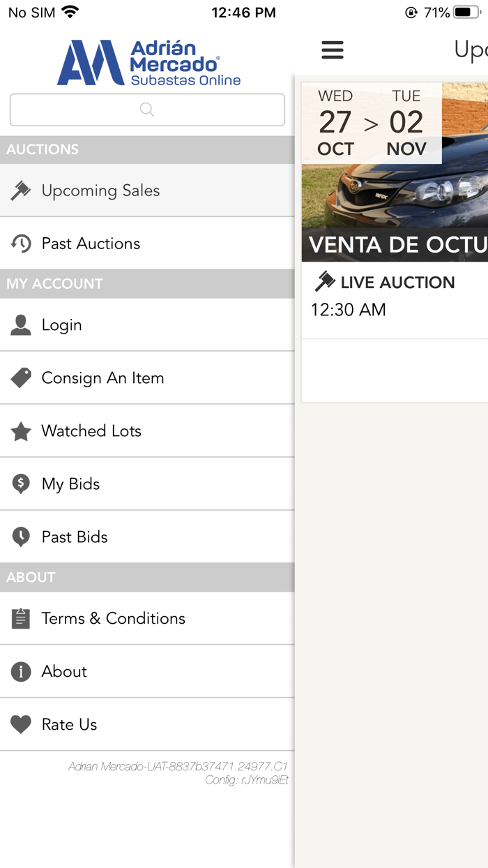Image resolution: width=488 pixels, height=868 pixels.
Task: Tap the clipboard icon for Terms & Conditions
Action: pyautogui.click(x=21, y=618)
